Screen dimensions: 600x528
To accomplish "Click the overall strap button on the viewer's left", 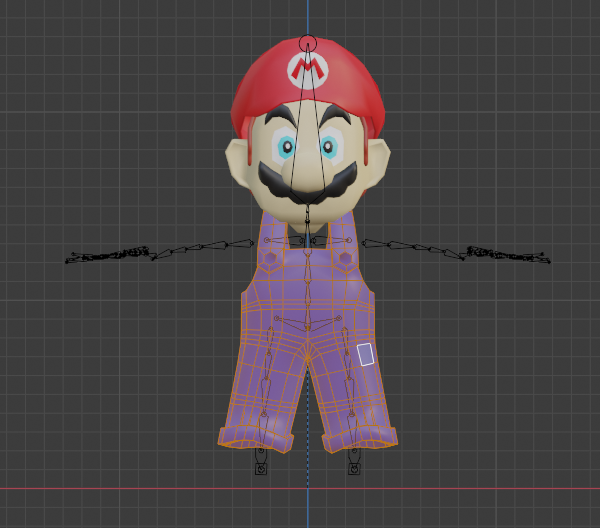I will [271, 258].
